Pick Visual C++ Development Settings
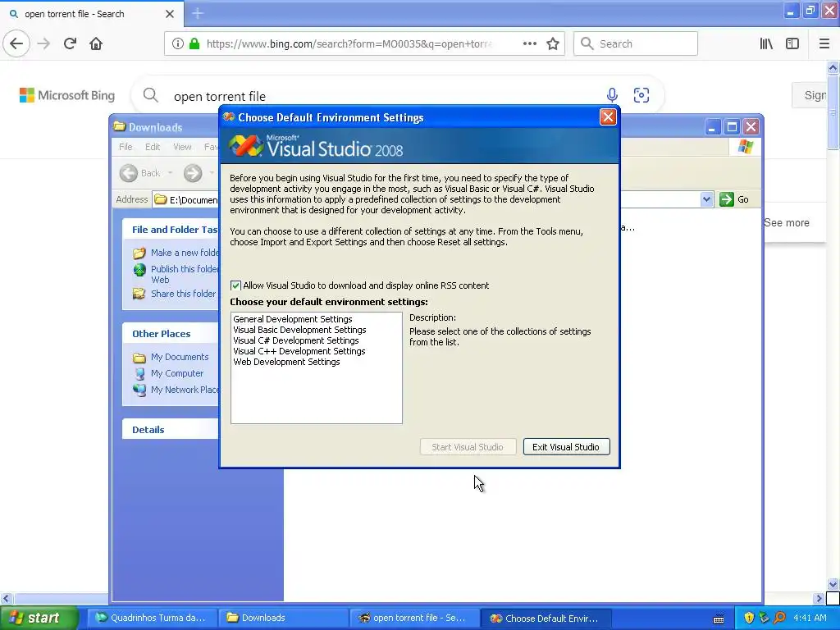 (x=299, y=351)
